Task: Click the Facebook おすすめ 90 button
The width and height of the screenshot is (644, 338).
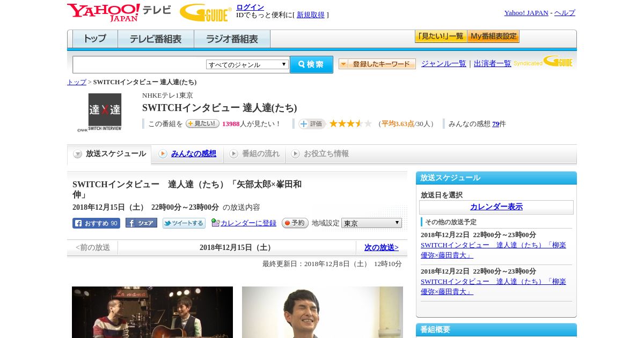Action: (96, 223)
